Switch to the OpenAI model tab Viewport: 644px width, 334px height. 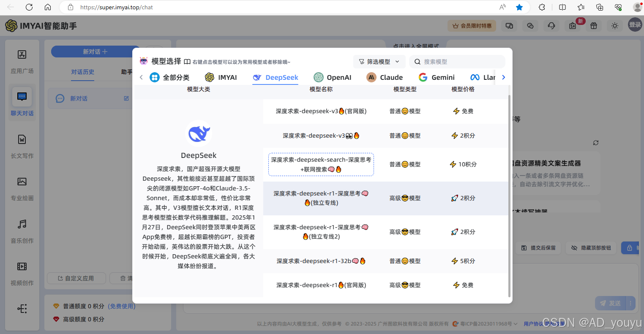pos(333,77)
